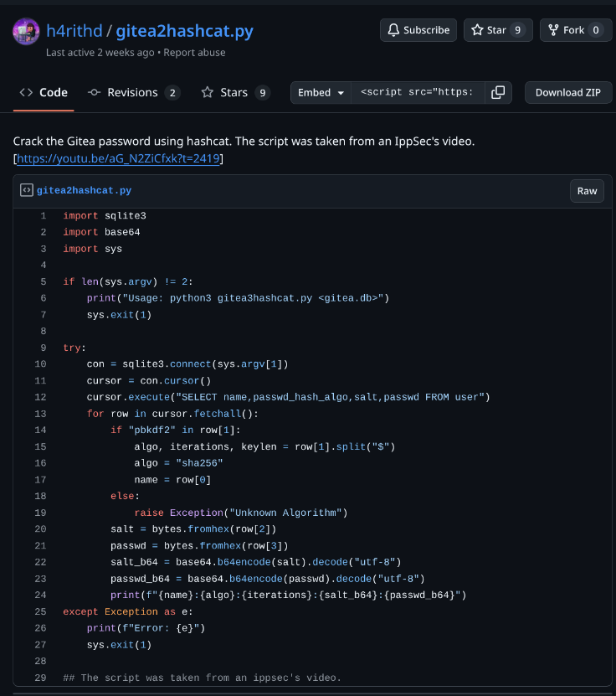Image resolution: width=616 pixels, height=696 pixels.
Task: Click the 'raise Exception' line
Action: pyautogui.click(x=241, y=513)
